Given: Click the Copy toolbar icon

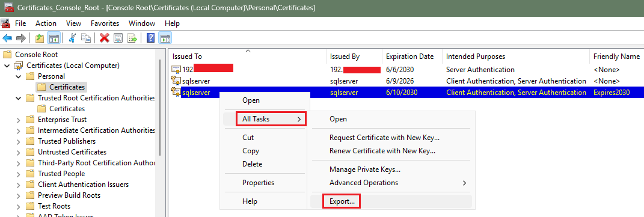Looking at the screenshot, I should [85, 38].
